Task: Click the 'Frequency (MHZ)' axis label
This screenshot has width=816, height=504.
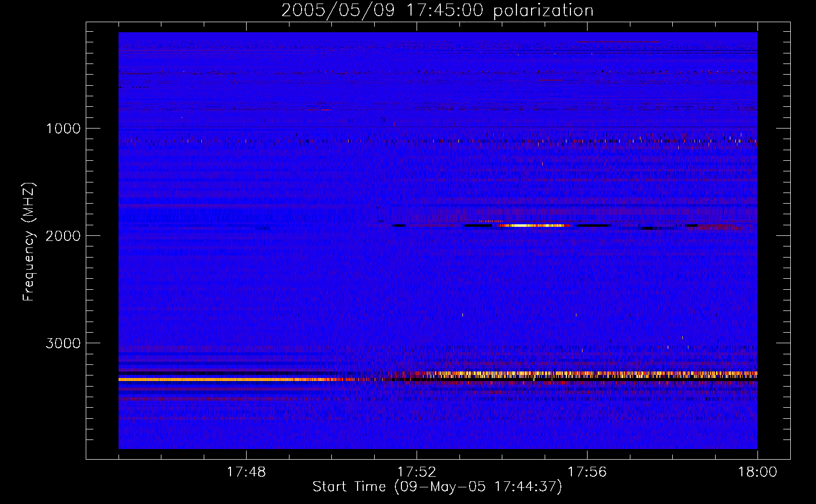Action: click(29, 242)
